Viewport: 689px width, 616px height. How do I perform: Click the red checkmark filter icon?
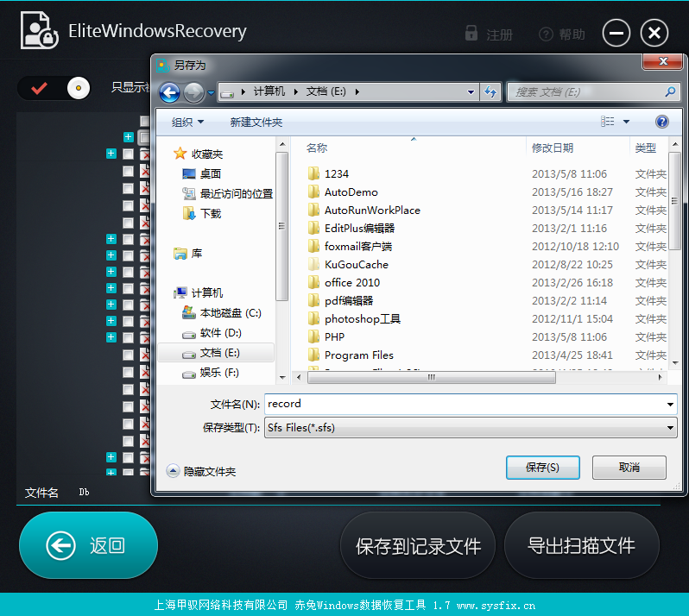tap(40, 88)
